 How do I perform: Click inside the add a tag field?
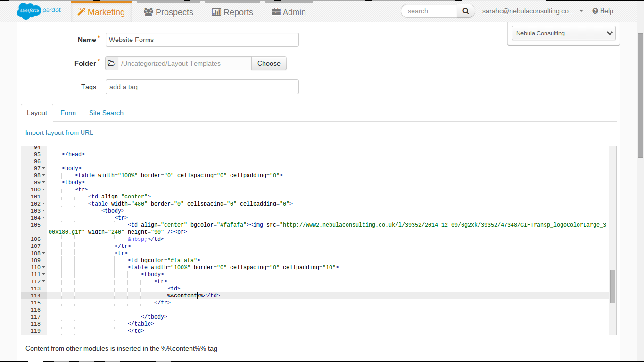[202, 87]
